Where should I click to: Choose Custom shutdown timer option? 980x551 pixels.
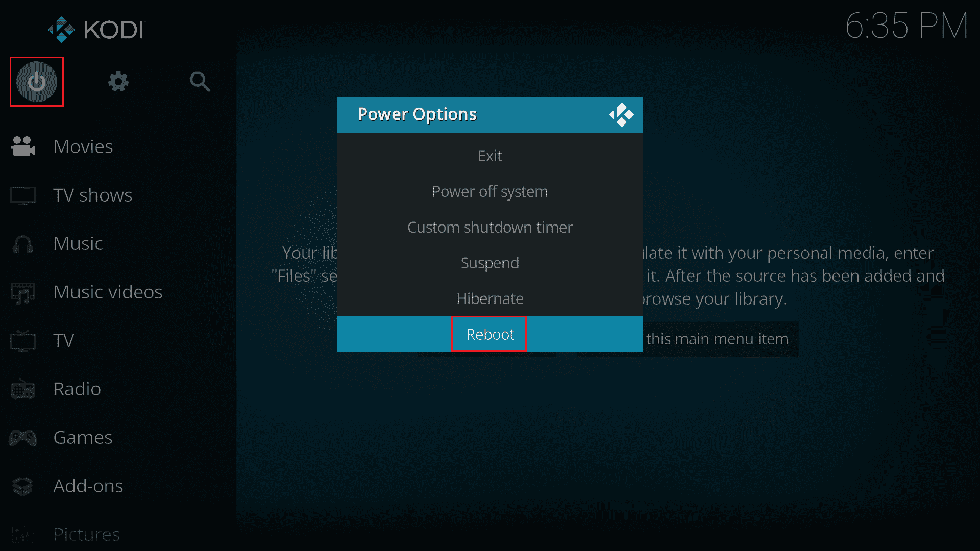coord(490,227)
